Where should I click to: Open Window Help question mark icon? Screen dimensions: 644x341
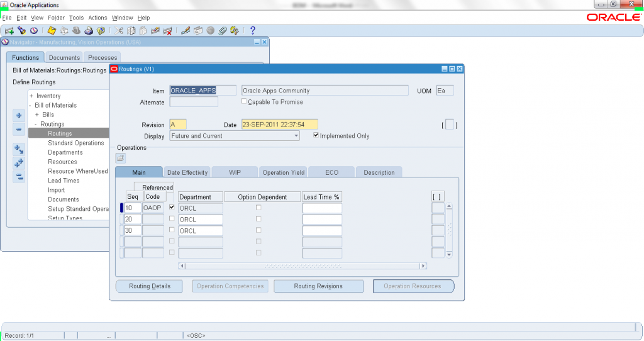[253, 30]
